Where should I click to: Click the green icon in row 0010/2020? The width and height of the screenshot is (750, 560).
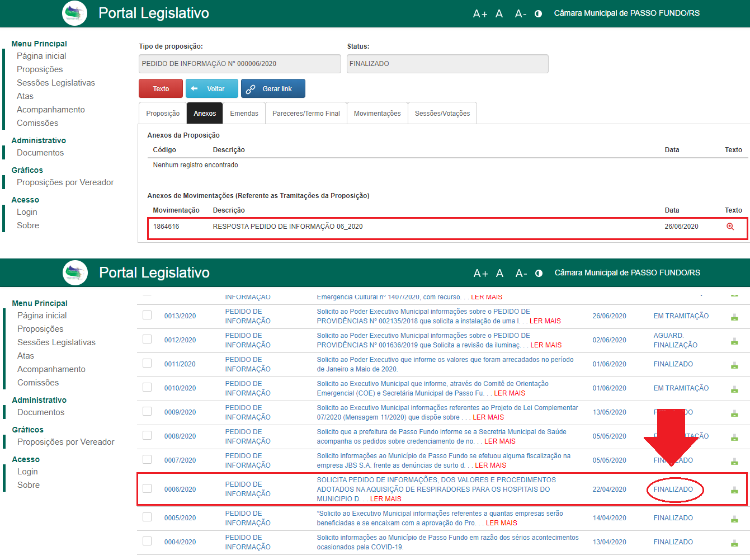click(x=734, y=389)
